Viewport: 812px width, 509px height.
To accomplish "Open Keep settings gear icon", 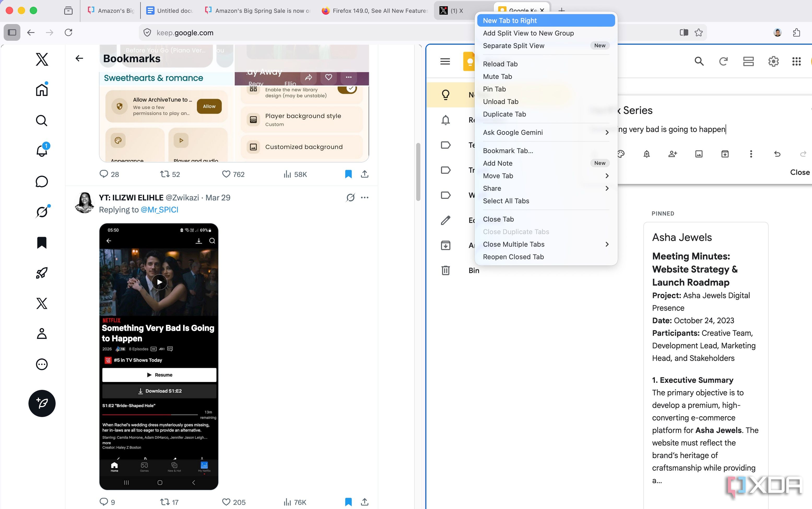I will tap(773, 61).
